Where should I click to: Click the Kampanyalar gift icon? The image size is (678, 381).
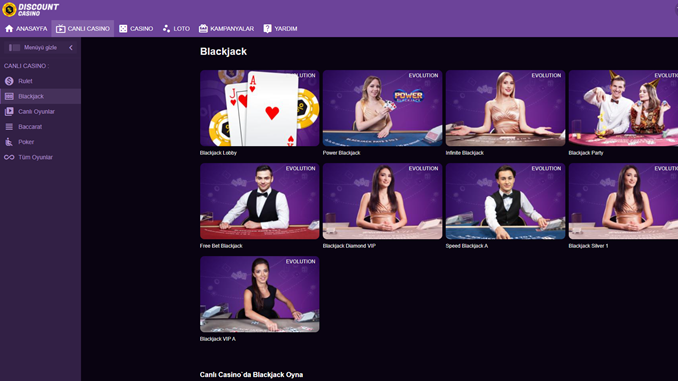point(203,29)
